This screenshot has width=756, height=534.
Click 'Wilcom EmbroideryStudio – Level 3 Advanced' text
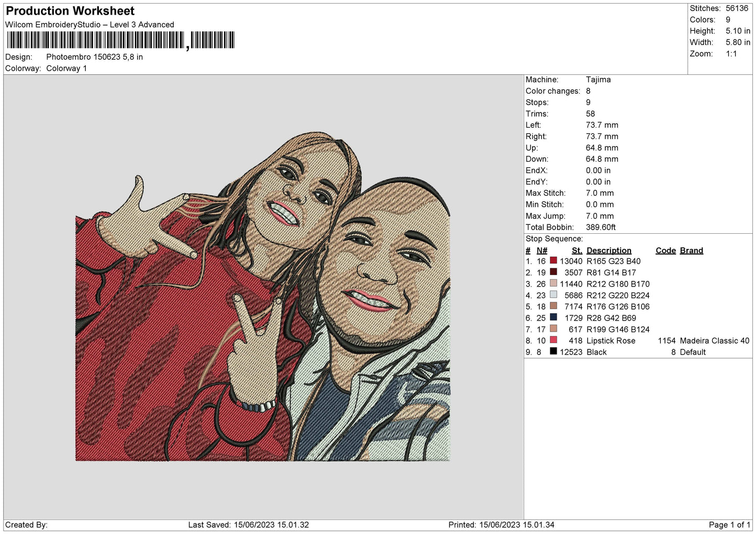coord(89,25)
